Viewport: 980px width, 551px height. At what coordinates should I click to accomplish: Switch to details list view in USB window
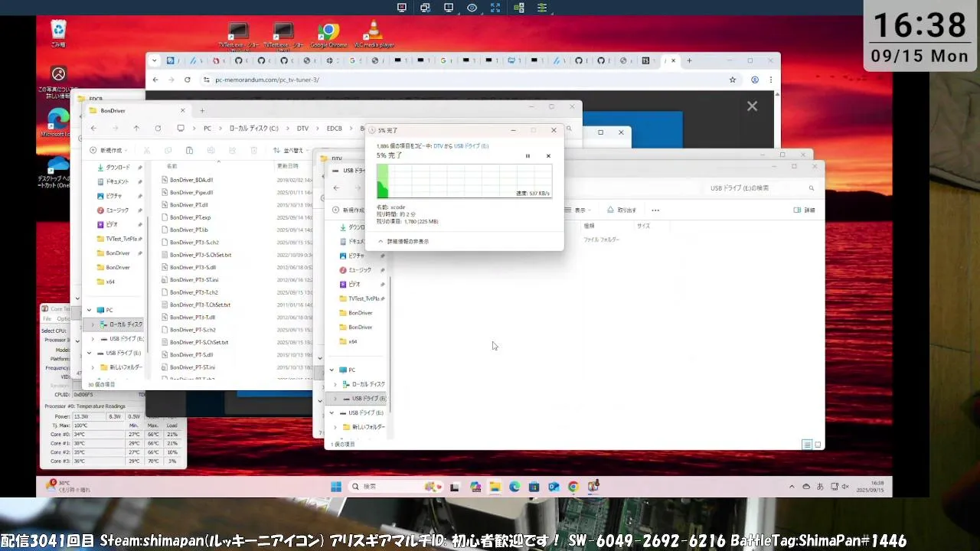point(807,445)
